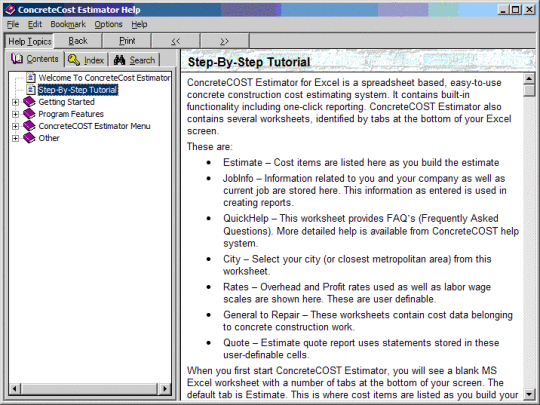Click the 'JobInfo – Information related' bullet text
Image resolution: width=540 pixels, height=405 pixels.
pyautogui.click(x=365, y=190)
